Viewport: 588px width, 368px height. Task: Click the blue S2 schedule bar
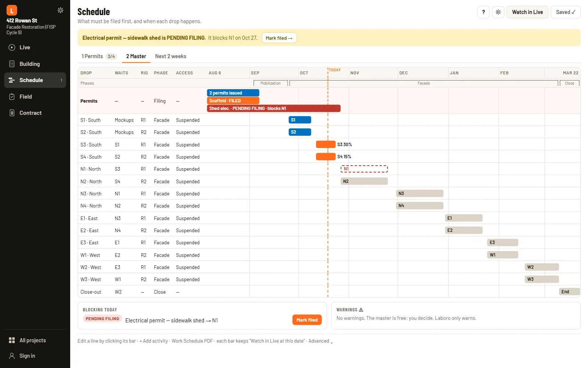(300, 132)
